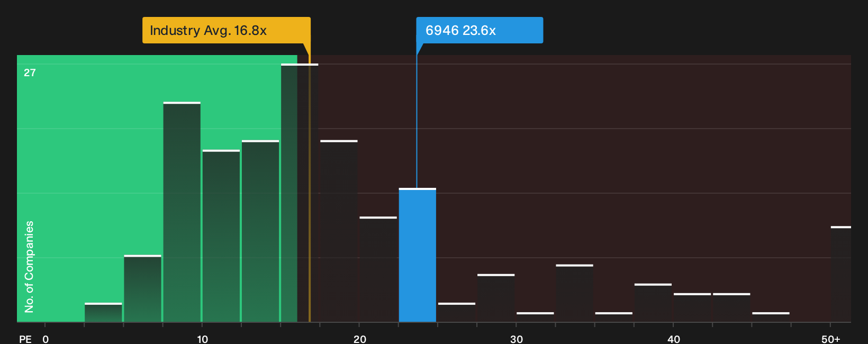Click the x-axis tick label '10'

[202, 339]
